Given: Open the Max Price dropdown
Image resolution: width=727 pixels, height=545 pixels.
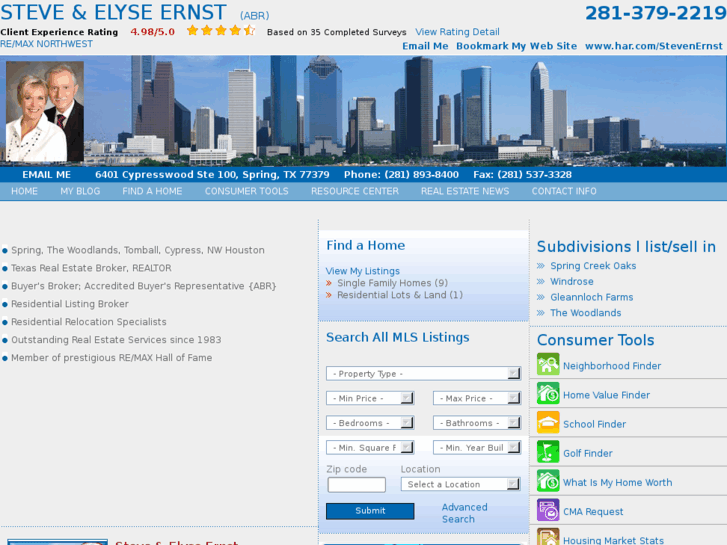Looking at the screenshot, I should pyautogui.click(x=477, y=398).
